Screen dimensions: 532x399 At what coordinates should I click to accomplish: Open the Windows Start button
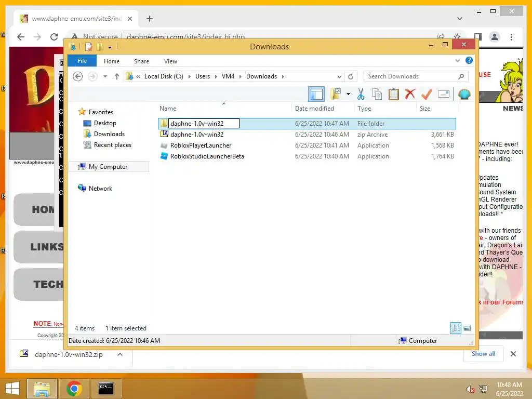click(x=12, y=389)
